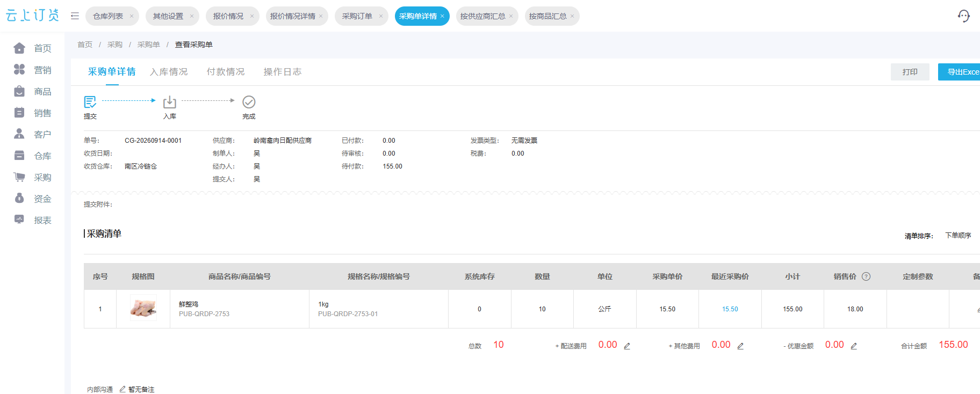Select 付款情况 sub-tab

point(226,72)
